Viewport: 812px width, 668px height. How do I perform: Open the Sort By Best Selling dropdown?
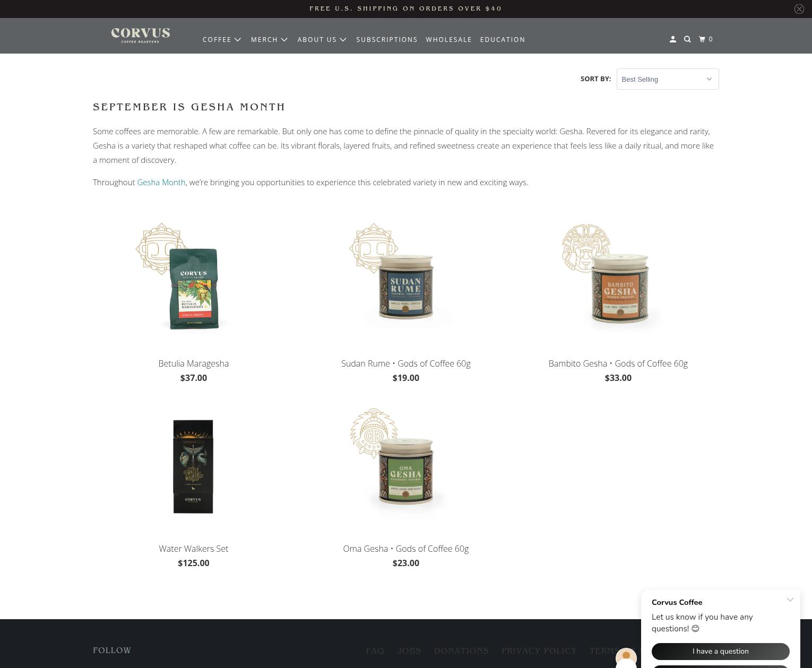point(668,79)
